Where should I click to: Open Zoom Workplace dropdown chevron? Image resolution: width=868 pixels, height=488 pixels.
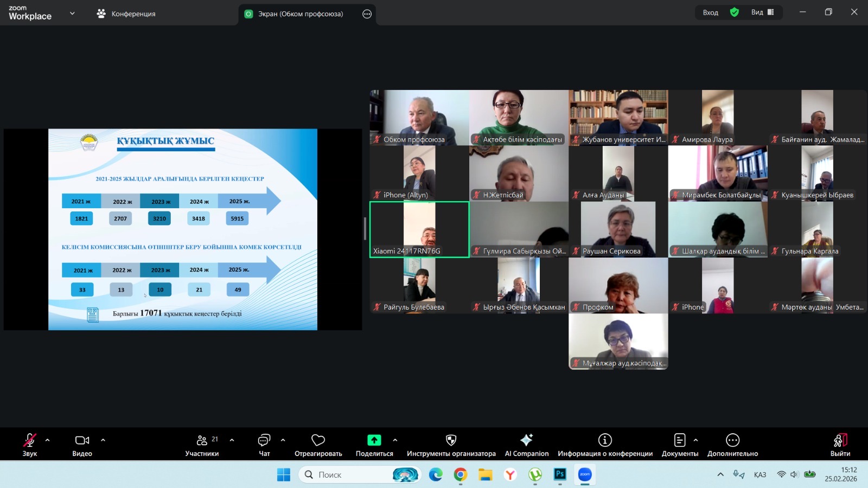[72, 14]
